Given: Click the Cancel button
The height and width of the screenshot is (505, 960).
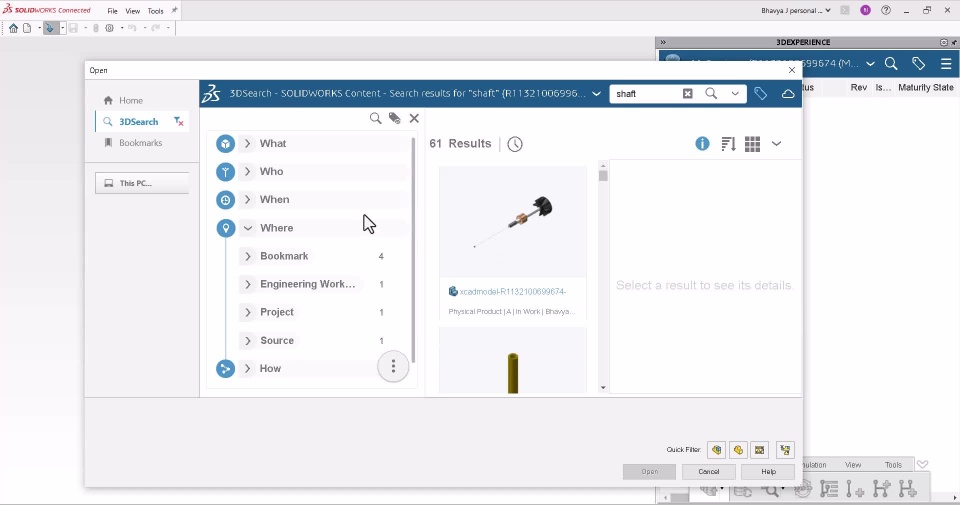Looking at the screenshot, I should [x=708, y=471].
